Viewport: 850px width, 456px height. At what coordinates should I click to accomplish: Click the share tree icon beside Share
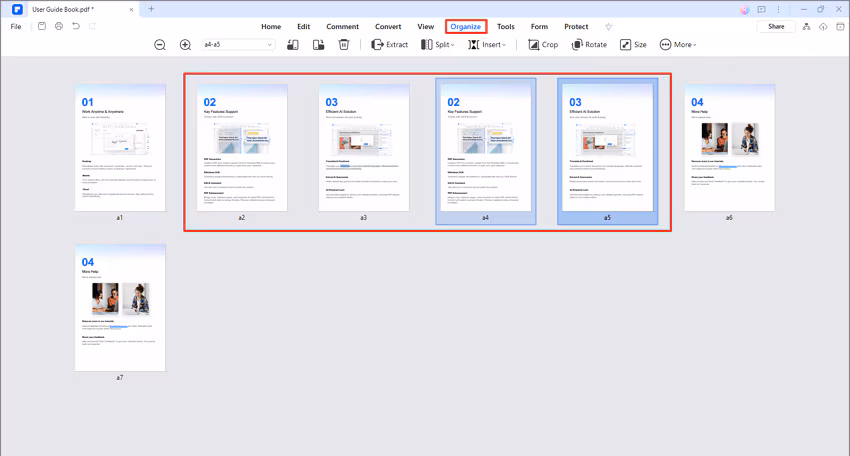[x=807, y=27]
